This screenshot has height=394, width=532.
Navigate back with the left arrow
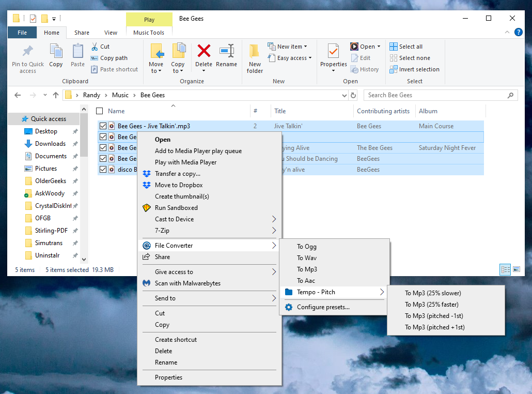[18, 96]
